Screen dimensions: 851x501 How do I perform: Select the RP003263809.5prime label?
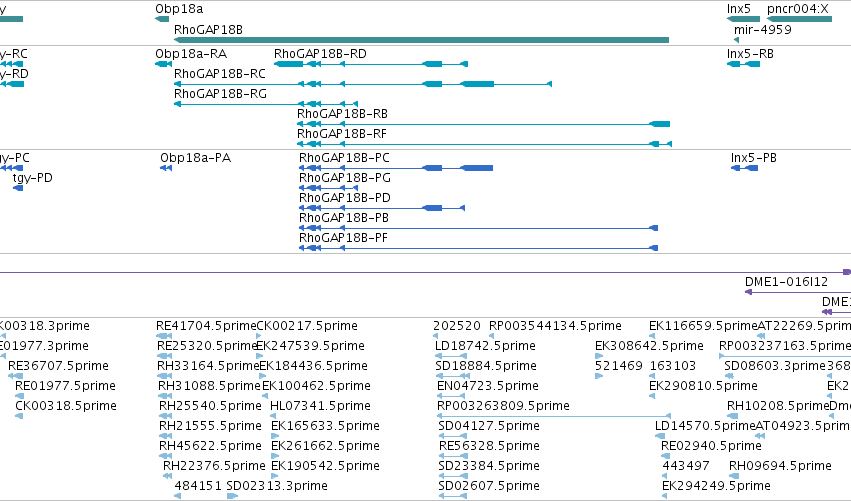coord(504,406)
